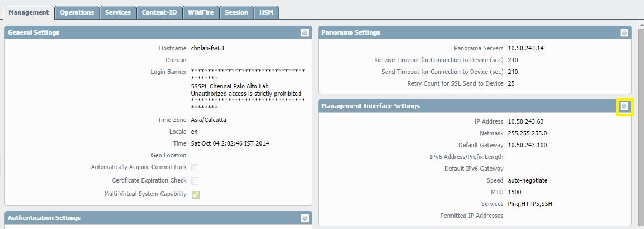Screen dimensions: 644x229
Task: Switch to the WildFire tab
Action: [201, 12]
